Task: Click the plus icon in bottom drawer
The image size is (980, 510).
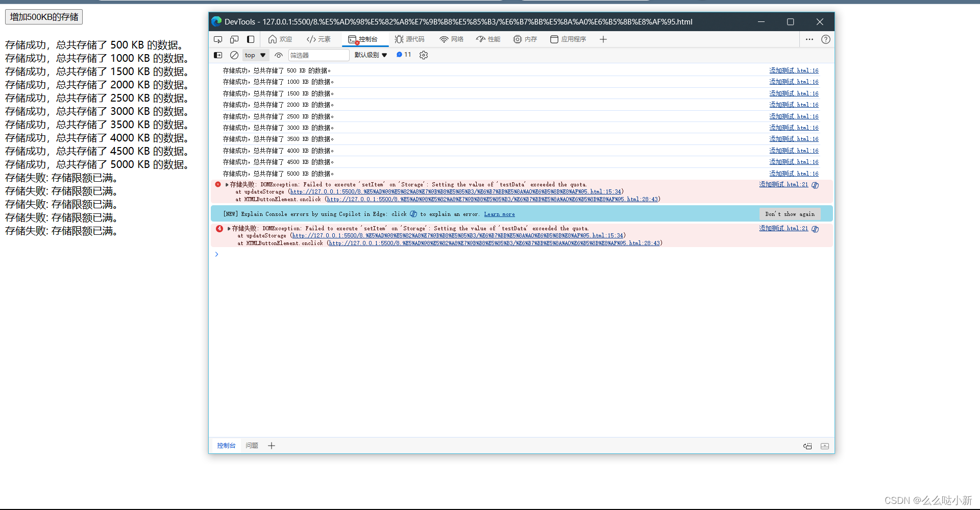Action: coord(272,446)
